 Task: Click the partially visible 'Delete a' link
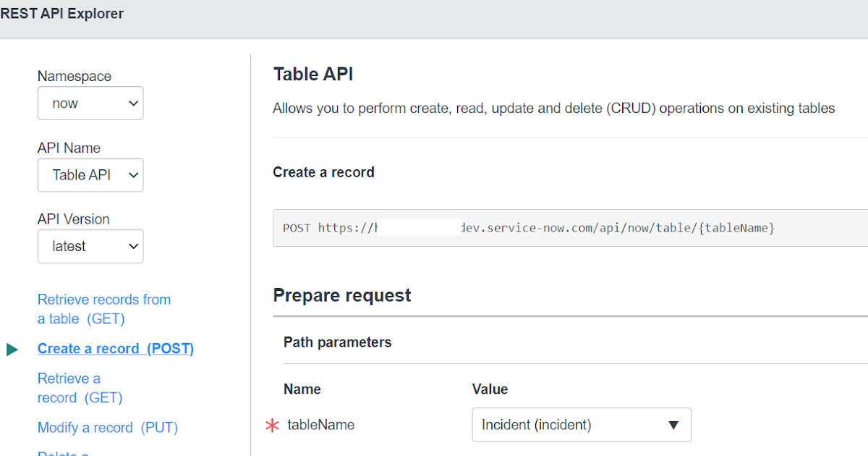(x=63, y=452)
